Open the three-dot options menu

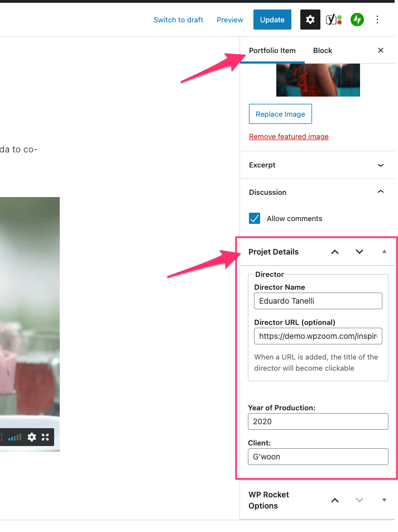(377, 20)
